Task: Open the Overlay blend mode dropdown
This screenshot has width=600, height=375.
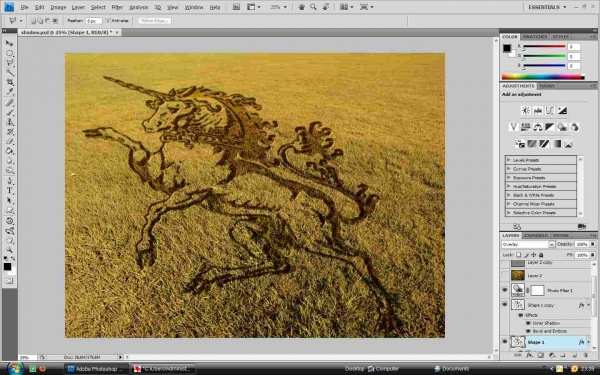Action: [552, 245]
